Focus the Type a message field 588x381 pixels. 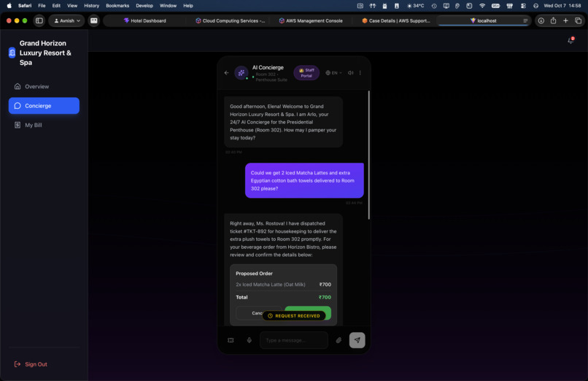coord(293,340)
